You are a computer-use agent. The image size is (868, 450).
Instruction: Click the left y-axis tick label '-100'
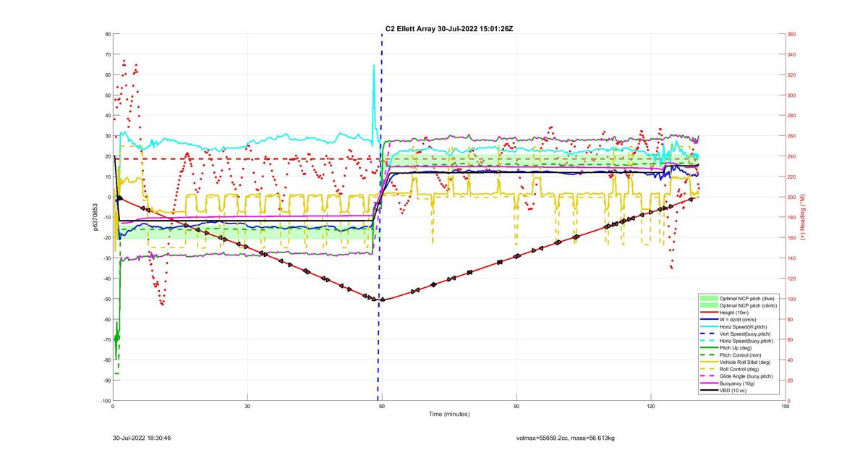point(105,401)
